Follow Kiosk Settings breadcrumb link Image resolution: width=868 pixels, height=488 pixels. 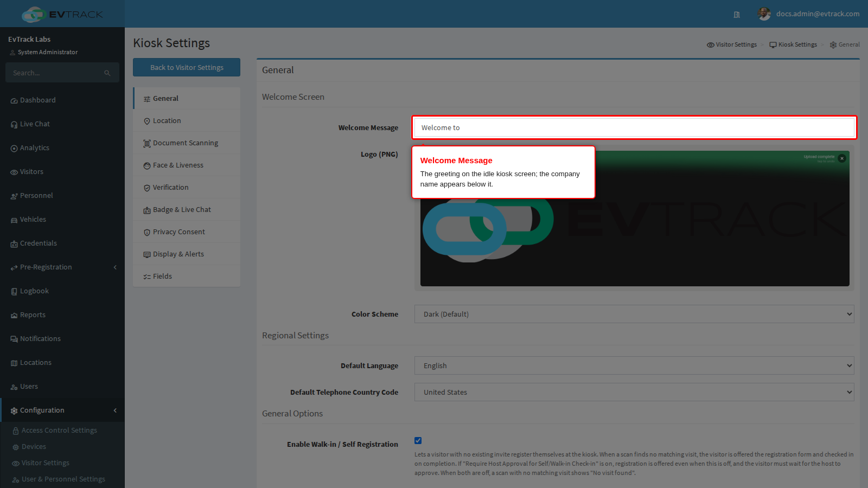click(x=793, y=44)
